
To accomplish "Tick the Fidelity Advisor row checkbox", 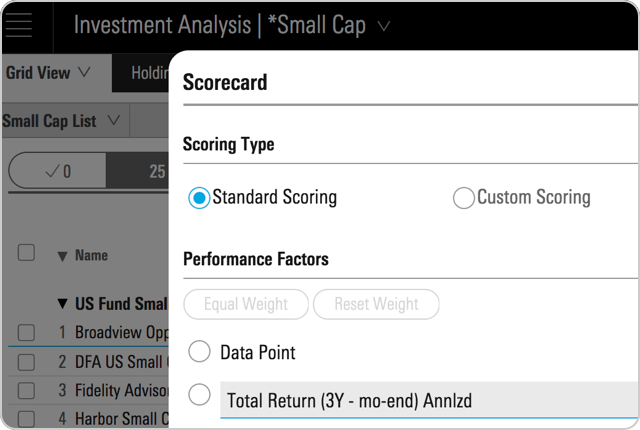I will [27, 390].
